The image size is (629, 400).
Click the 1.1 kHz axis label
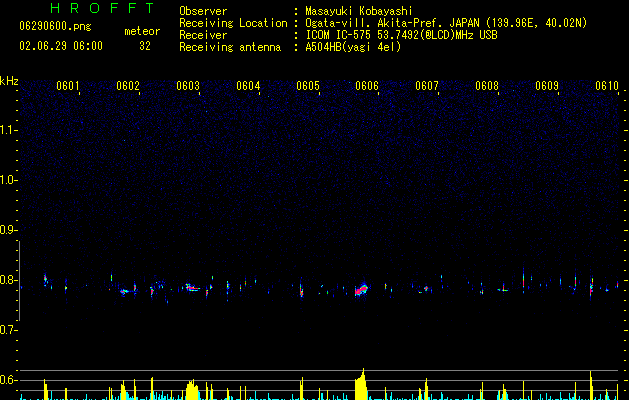click(8, 130)
